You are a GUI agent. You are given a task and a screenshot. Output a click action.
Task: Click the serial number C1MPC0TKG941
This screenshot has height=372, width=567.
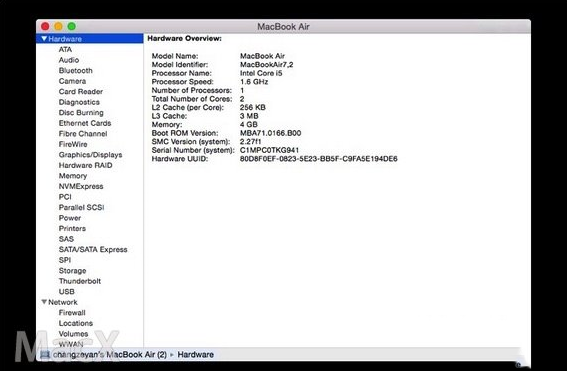(x=269, y=150)
